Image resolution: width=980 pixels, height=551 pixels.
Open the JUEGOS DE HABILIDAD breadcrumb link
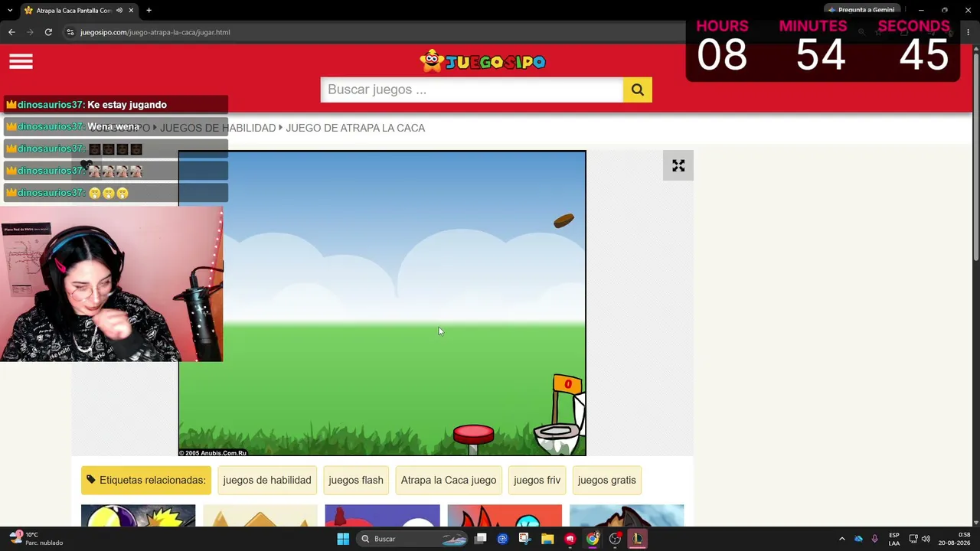217,128
